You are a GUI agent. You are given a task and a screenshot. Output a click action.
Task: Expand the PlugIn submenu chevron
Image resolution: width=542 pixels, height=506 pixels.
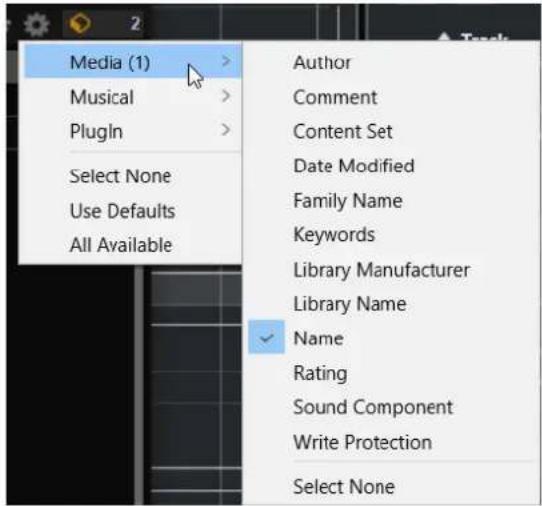click(x=226, y=130)
